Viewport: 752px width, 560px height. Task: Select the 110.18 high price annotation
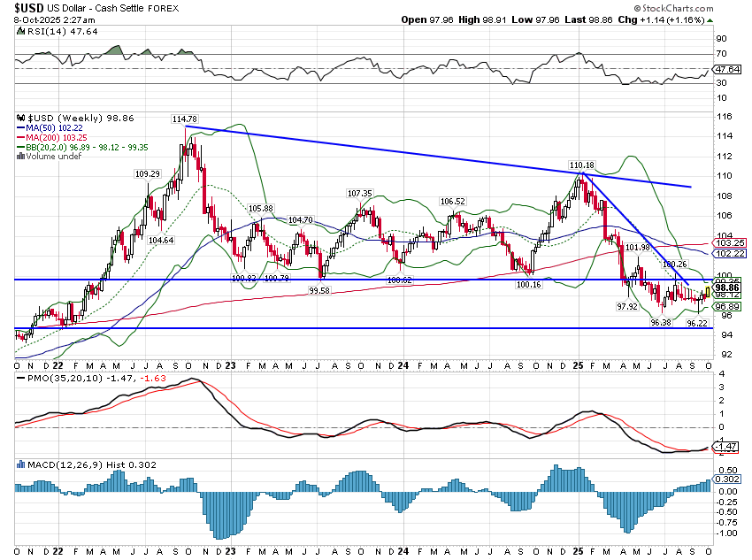[580, 165]
